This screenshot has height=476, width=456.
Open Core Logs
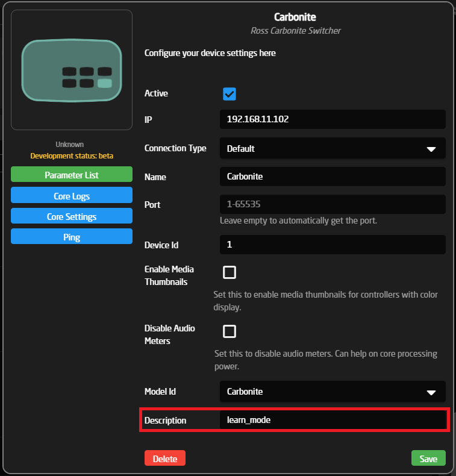pos(72,195)
